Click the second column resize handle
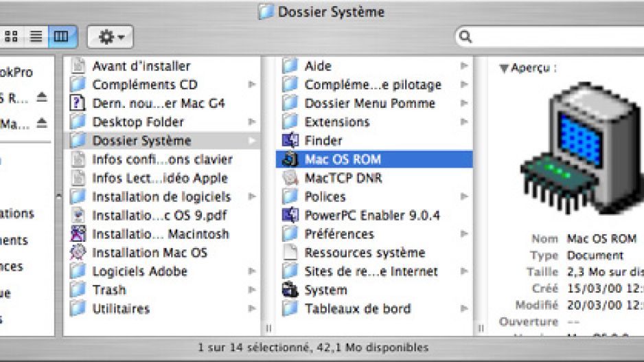The width and height of the screenshot is (644, 362). coord(481,328)
